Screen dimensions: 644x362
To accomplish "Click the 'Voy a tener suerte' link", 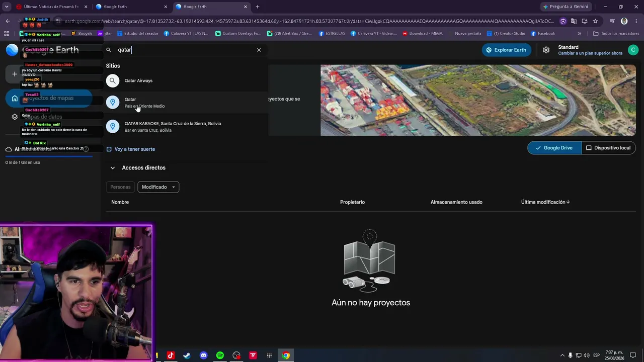I will 135,149.
